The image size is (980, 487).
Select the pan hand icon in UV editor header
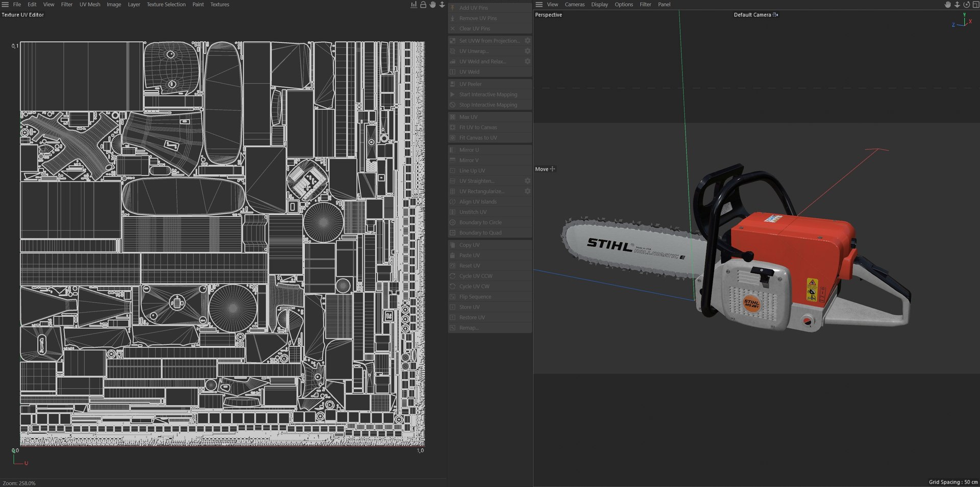coord(433,5)
